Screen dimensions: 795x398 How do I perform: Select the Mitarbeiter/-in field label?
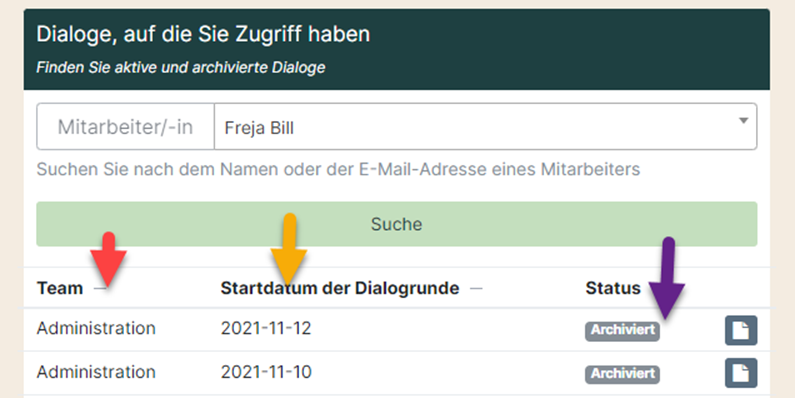tap(125, 127)
